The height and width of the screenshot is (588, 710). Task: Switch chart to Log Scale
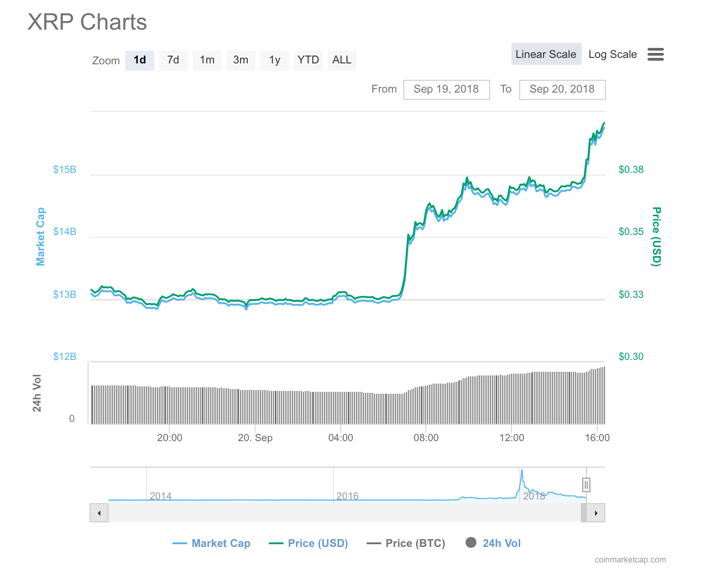click(612, 54)
